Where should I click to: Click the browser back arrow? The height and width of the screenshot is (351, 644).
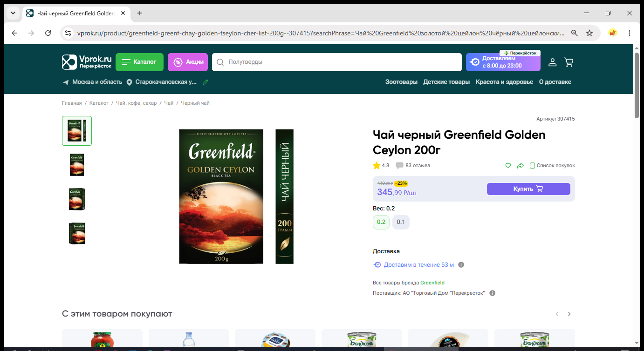pyautogui.click(x=14, y=33)
